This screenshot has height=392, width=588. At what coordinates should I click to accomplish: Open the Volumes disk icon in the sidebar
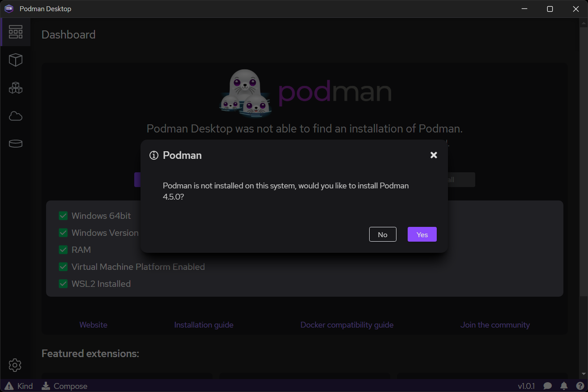click(x=16, y=144)
